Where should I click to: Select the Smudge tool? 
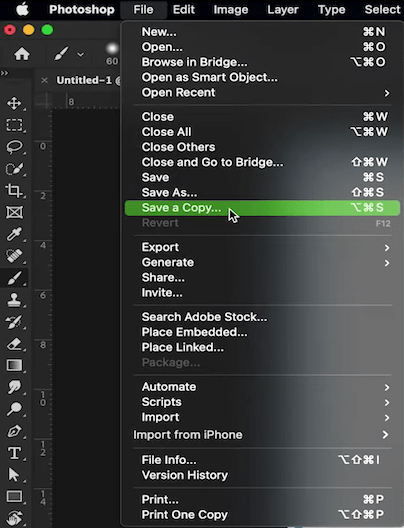tap(14, 387)
